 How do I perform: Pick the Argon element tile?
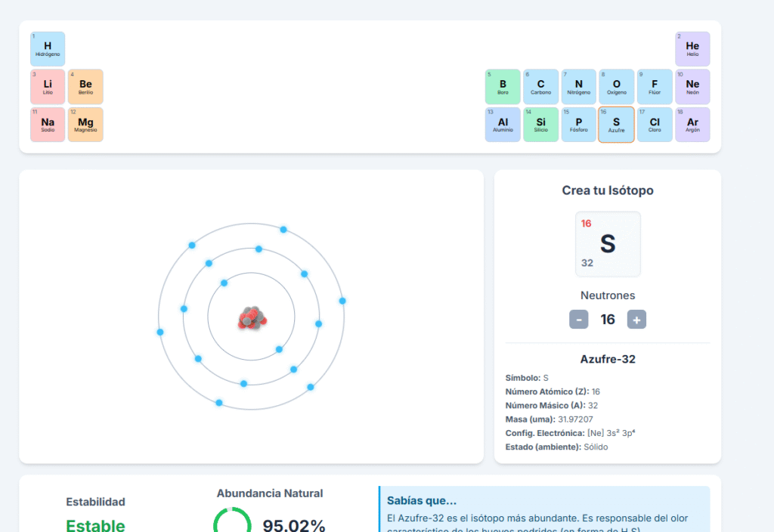click(692, 125)
